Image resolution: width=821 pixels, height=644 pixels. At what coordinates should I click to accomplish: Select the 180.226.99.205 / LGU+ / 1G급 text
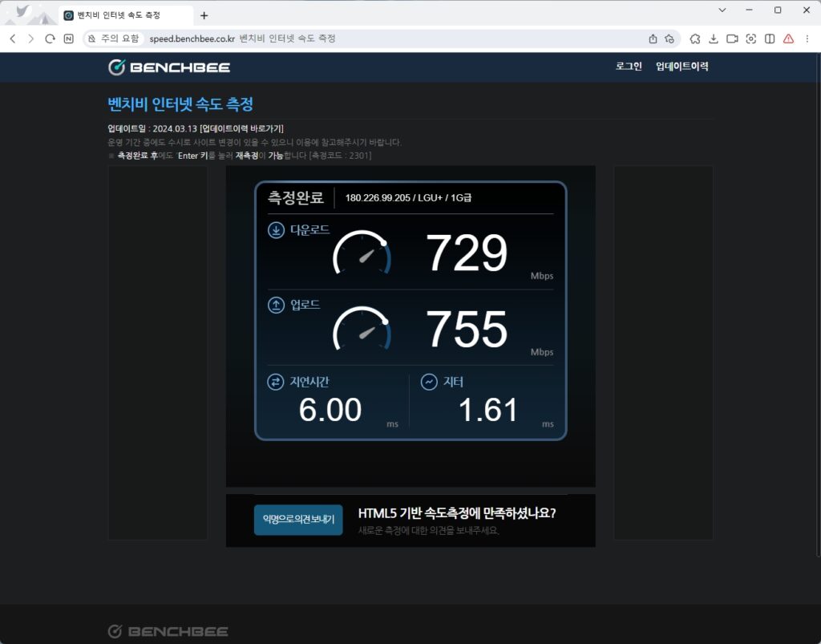[x=408, y=198]
